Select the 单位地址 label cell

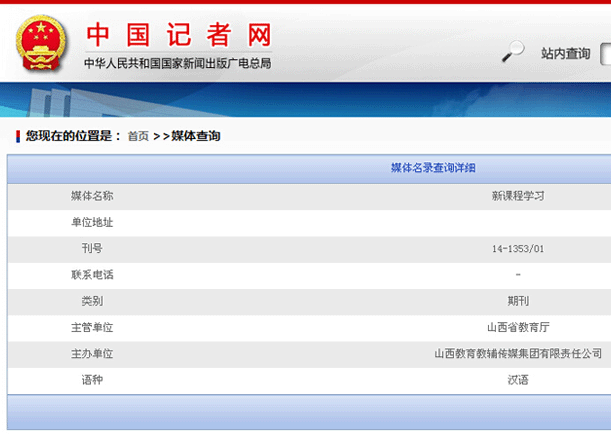point(92,222)
